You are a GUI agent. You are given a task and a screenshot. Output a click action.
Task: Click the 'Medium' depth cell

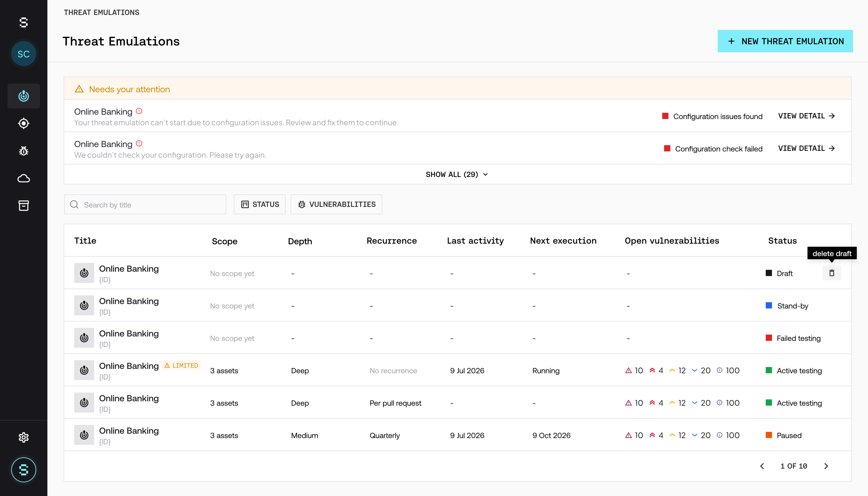(304, 435)
